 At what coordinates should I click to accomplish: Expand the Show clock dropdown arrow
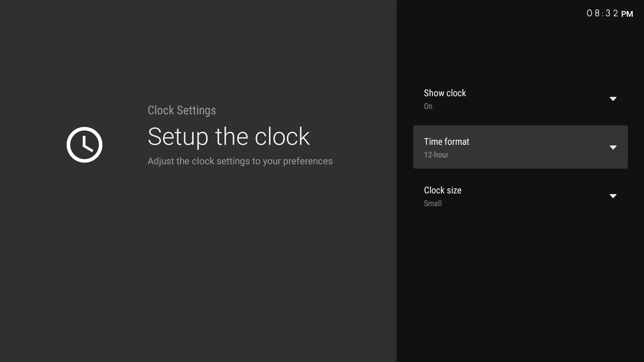(613, 99)
